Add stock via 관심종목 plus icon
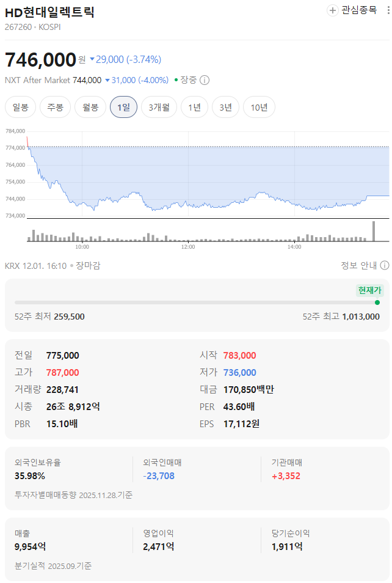The height and width of the screenshot is (583, 392). click(332, 10)
